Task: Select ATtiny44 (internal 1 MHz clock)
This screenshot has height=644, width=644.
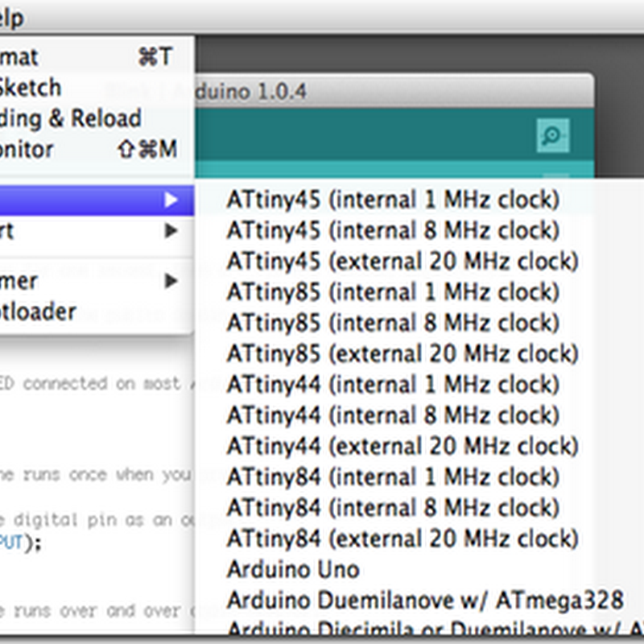Action: 392,384
